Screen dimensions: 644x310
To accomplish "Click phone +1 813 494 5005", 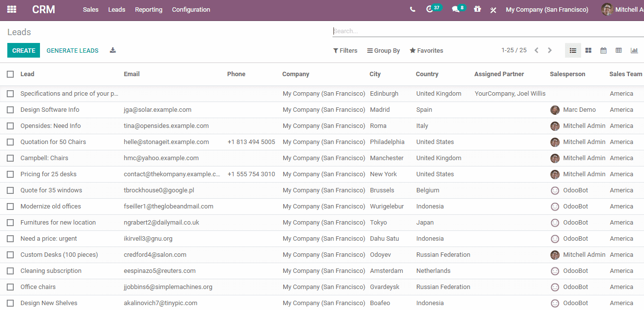I will point(251,142).
